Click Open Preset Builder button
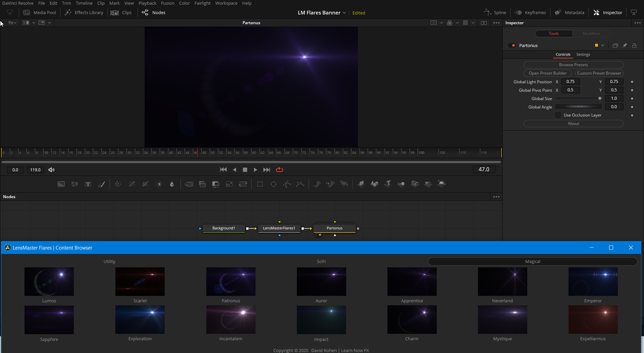This screenshot has width=644, height=353. [x=547, y=73]
